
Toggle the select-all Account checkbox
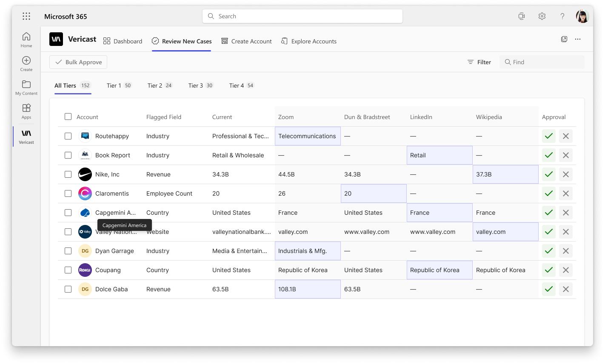tap(68, 117)
